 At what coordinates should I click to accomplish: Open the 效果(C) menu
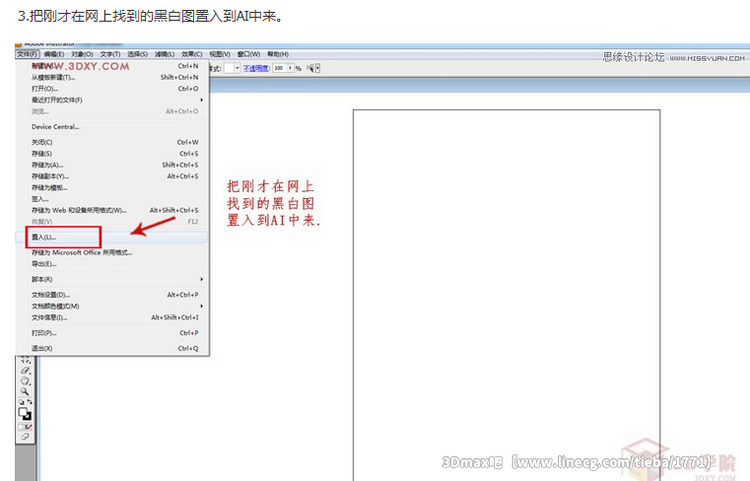[192, 54]
